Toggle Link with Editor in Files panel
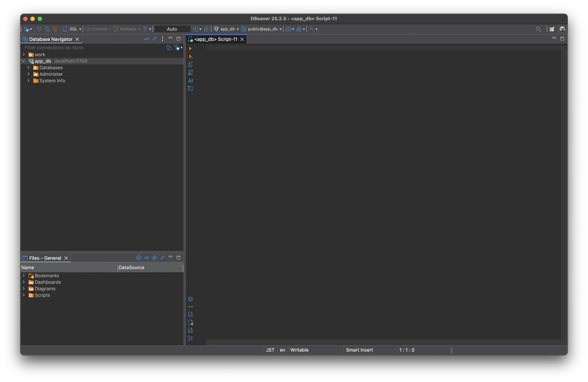The width and height of the screenshot is (588, 382). coord(163,258)
